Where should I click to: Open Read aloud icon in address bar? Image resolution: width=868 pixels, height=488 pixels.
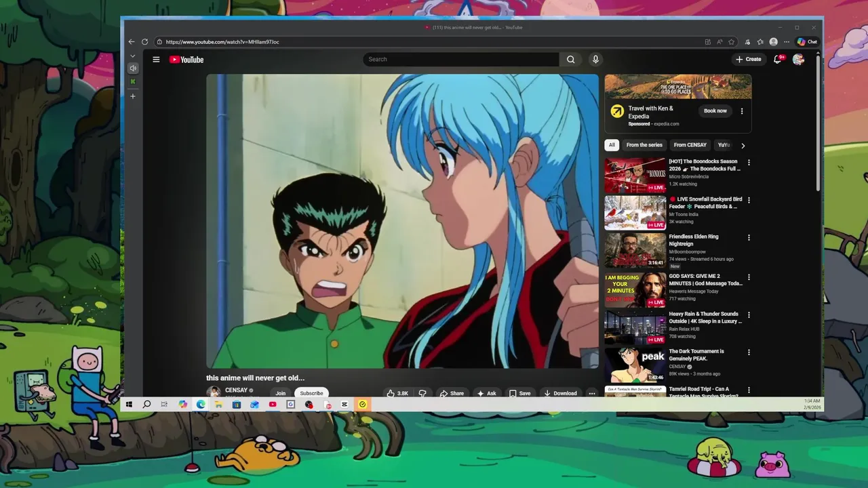[x=719, y=42]
